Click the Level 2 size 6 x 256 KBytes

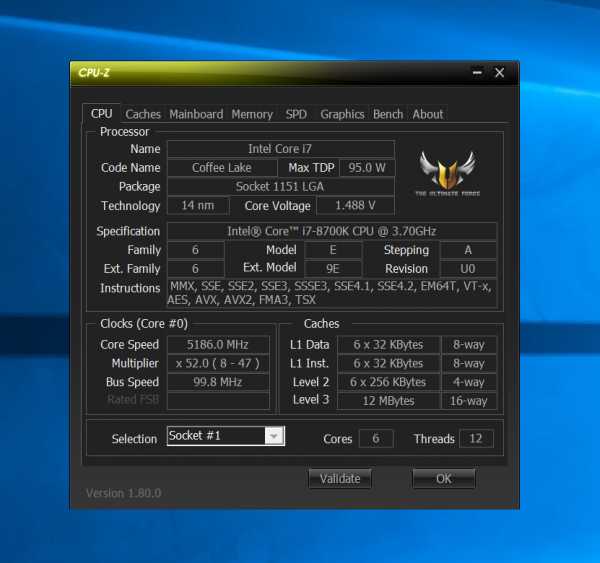(x=388, y=382)
